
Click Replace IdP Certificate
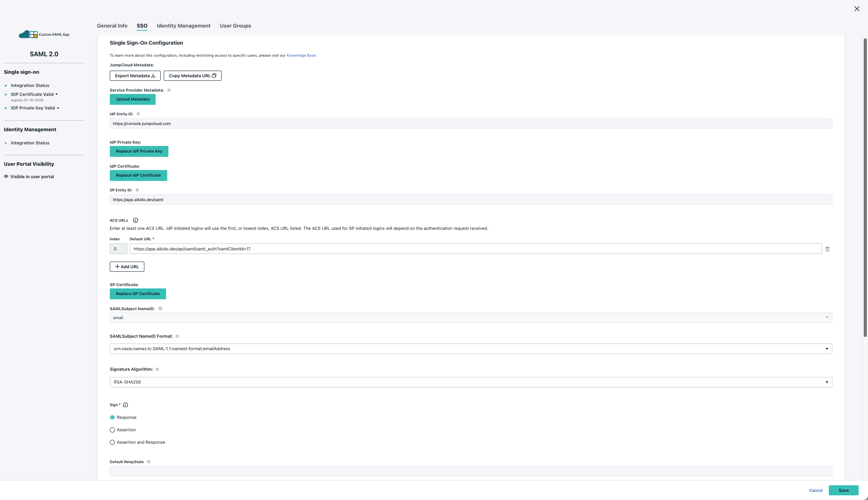pos(139,175)
